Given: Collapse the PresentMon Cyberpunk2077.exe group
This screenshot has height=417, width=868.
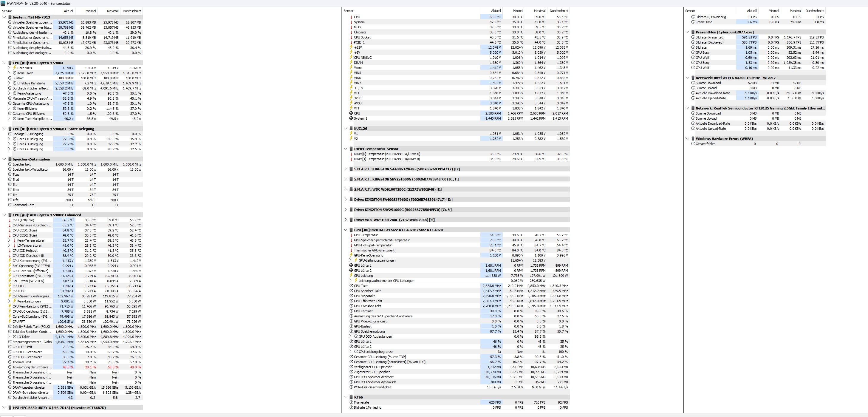Looking at the screenshot, I should [687, 32].
